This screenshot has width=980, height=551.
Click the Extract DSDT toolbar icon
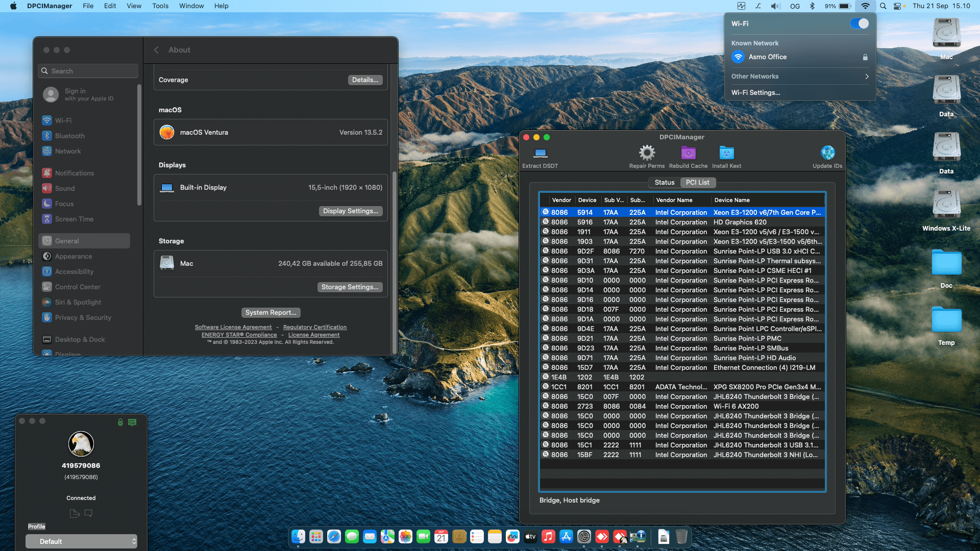(x=540, y=153)
